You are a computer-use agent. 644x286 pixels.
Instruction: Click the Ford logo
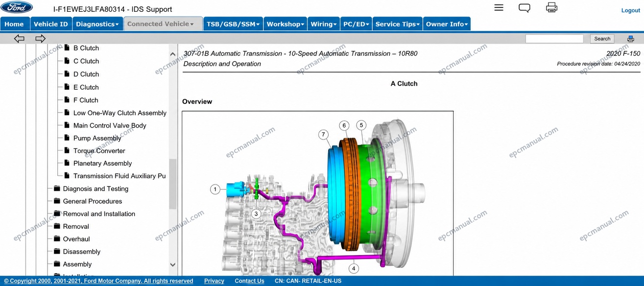[x=17, y=7]
